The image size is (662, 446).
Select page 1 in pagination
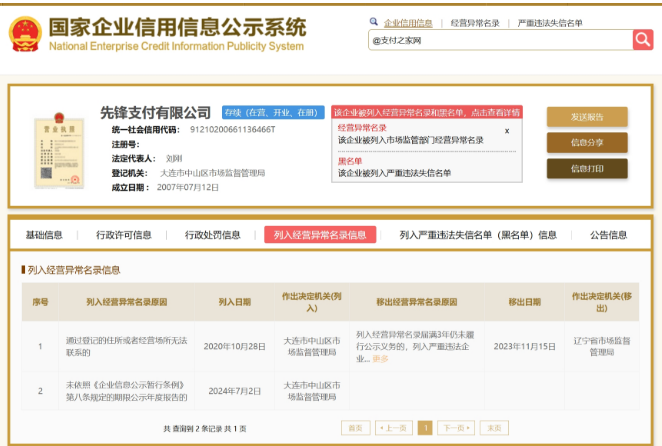pos(425,428)
